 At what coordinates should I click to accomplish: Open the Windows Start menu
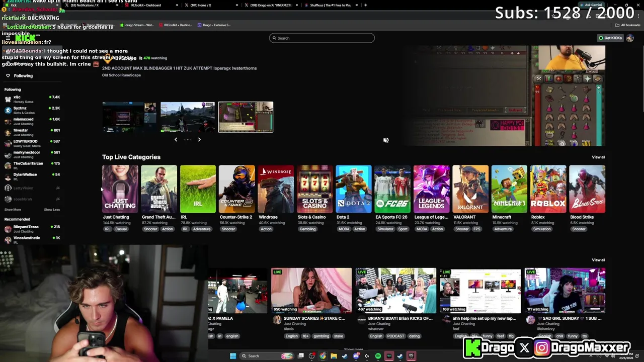pos(232,356)
